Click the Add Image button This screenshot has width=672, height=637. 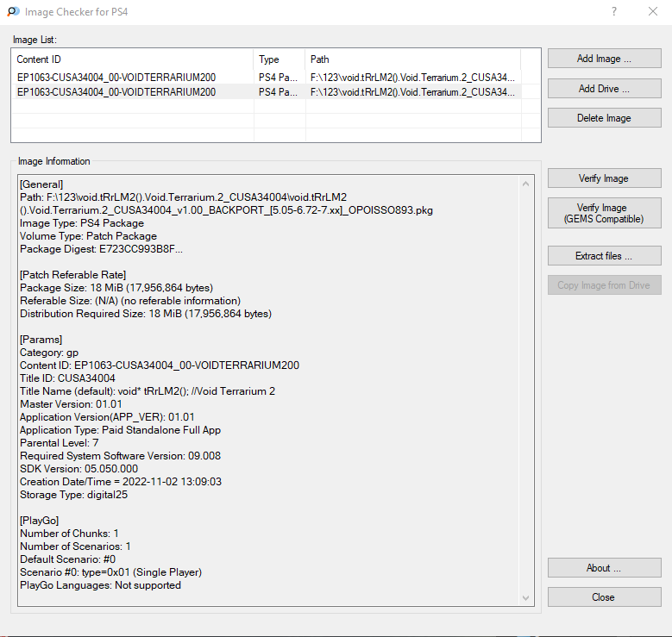(x=605, y=59)
